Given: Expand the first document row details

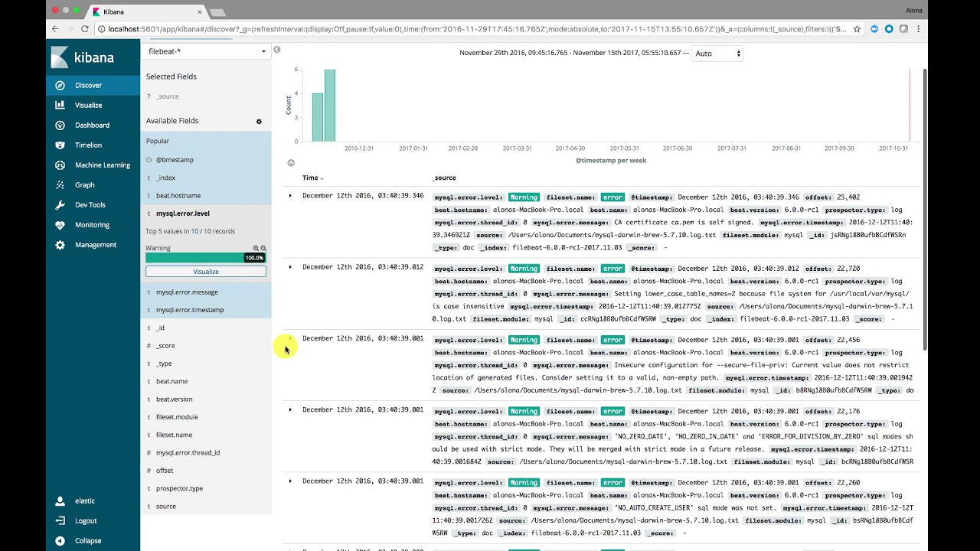Looking at the screenshot, I should click(x=290, y=195).
